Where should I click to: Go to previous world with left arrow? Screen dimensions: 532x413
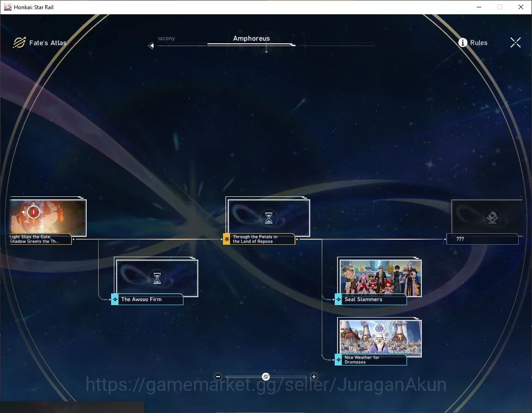[x=151, y=46]
